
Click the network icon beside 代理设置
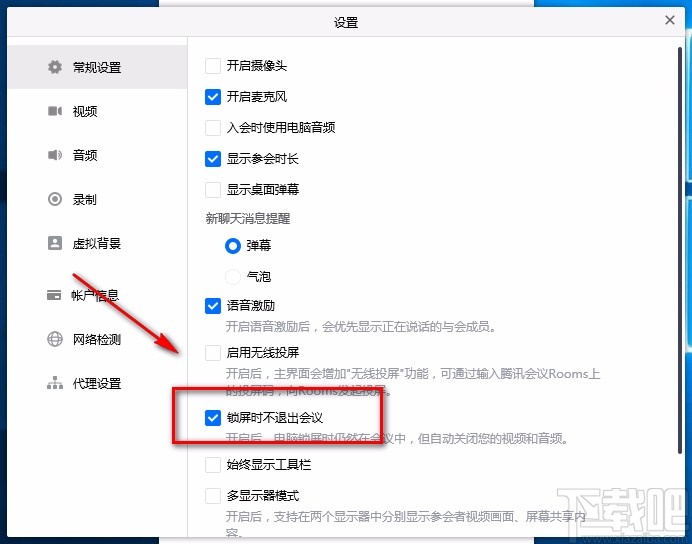pyautogui.click(x=55, y=383)
